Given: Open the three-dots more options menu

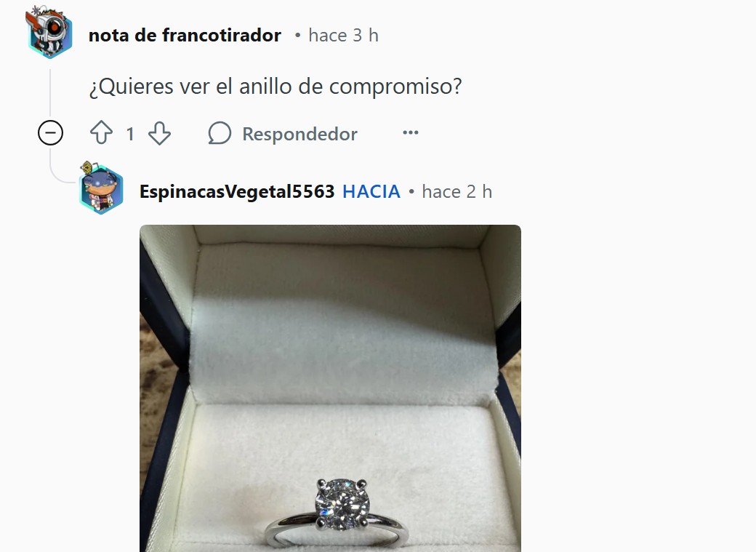Looking at the screenshot, I should pos(410,132).
